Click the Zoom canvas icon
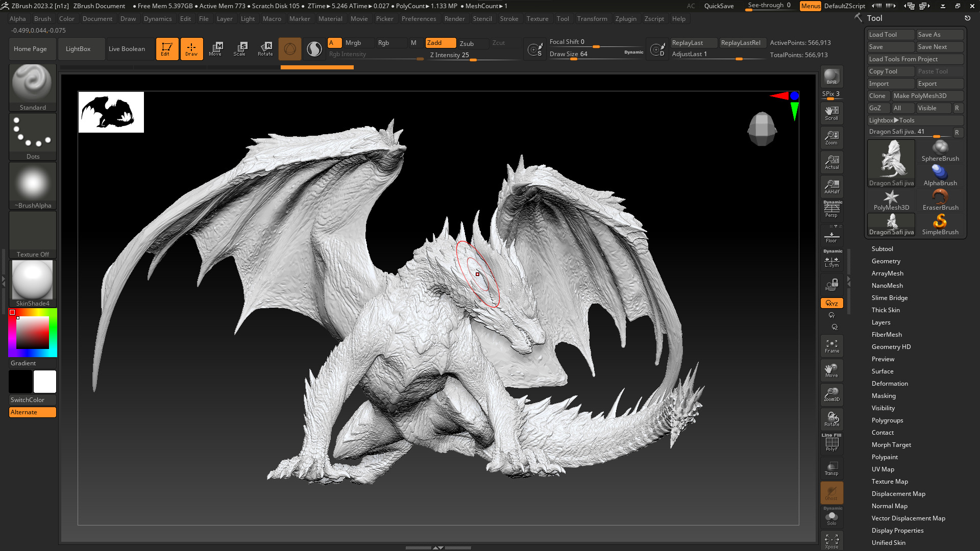 click(831, 138)
